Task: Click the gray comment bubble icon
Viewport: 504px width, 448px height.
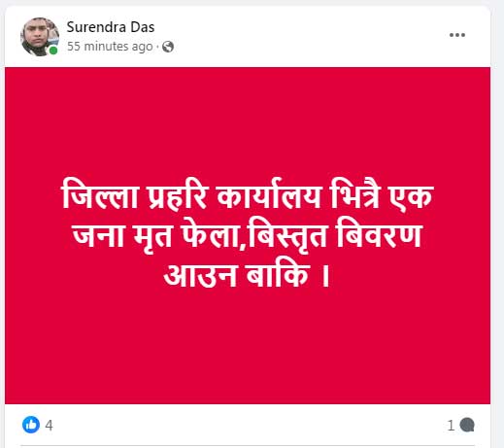Action: 467,425
